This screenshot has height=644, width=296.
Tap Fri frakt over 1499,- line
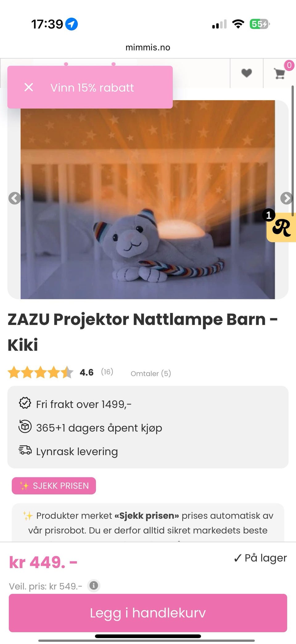[75, 404]
